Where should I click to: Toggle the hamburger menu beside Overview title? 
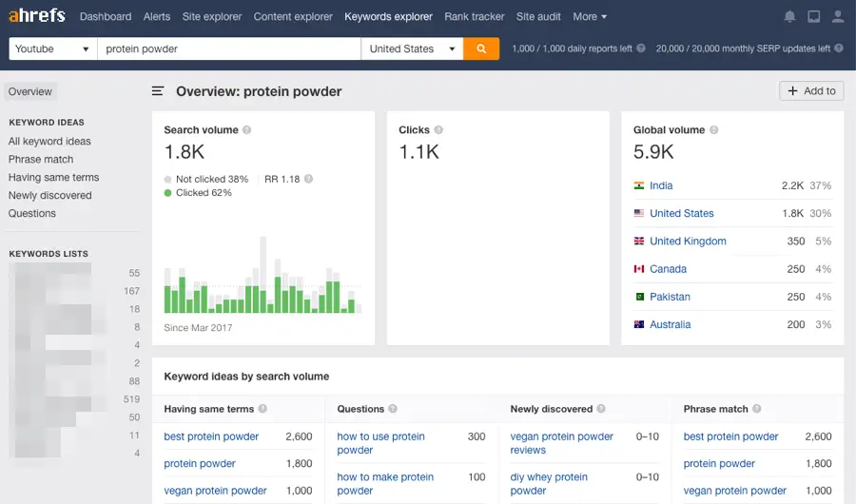pyautogui.click(x=159, y=91)
